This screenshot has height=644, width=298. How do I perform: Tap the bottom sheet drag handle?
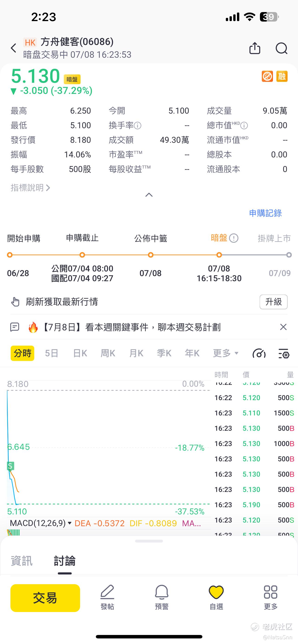(149, 541)
